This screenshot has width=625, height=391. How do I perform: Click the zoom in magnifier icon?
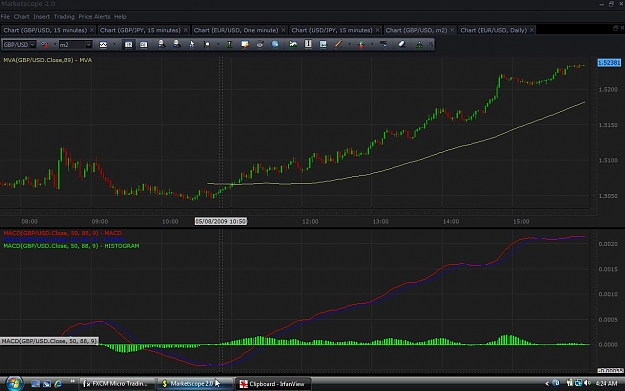[161, 44]
